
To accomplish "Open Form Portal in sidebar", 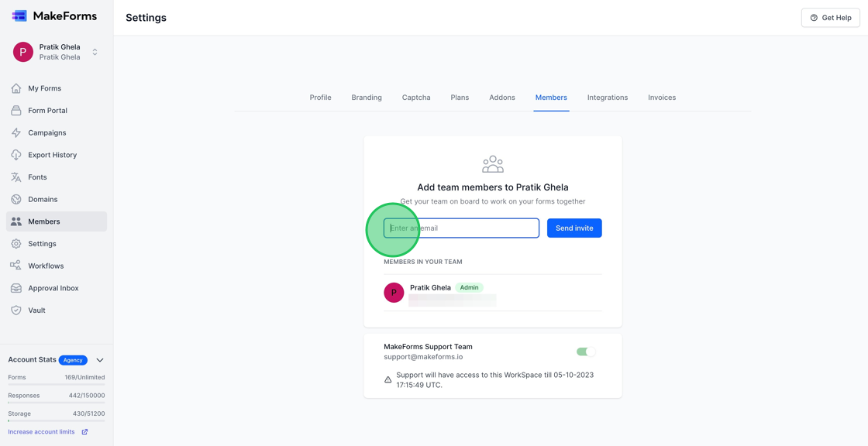I will tap(57, 111).
